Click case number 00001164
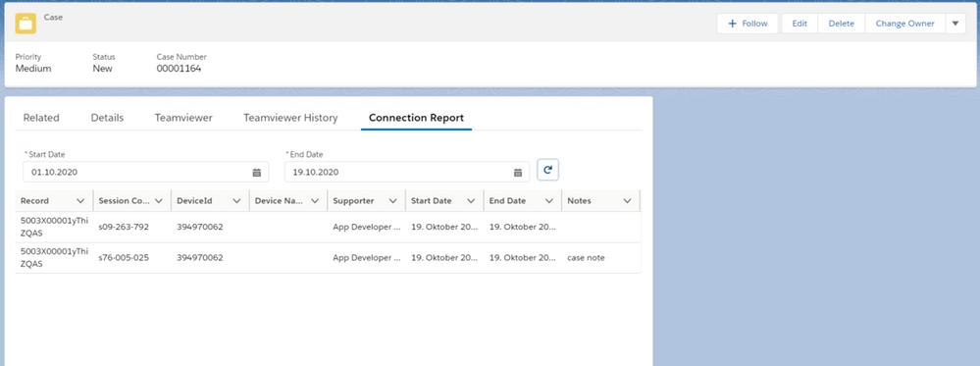980x366 pixels. click(179, 69)
